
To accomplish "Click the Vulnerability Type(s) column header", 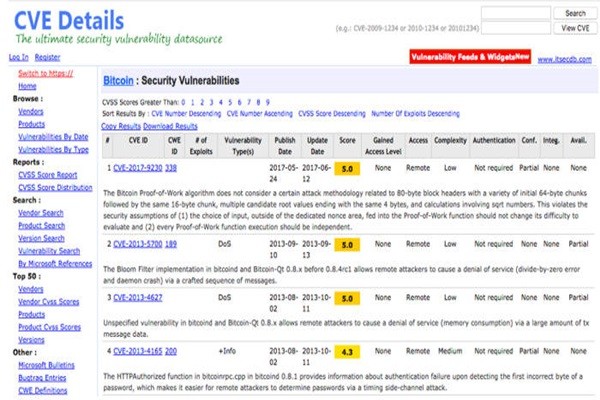I will point(243,146).
